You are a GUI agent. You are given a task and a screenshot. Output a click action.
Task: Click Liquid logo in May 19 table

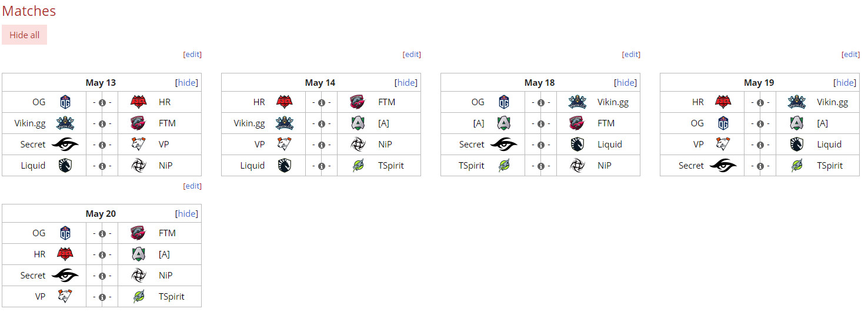(x=797, y=145)
